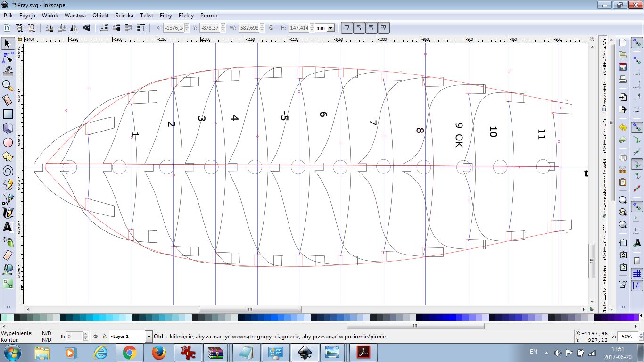Click the zoom percentage input field
Screen dimensions: 644x362
coord(627,337)
